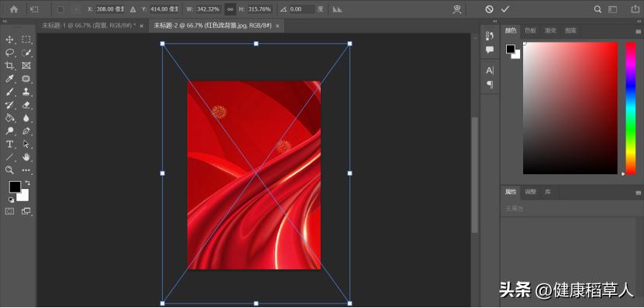This screenshot has width=644, height=308.
Task: Click the X position input field
Action: point(109,9)
